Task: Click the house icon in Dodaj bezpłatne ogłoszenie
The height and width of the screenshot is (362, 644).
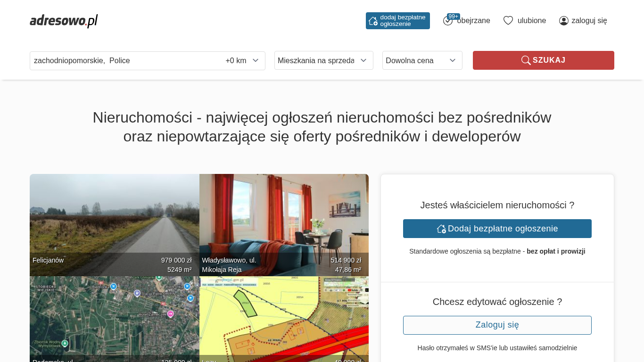Action: pos(441,229)
